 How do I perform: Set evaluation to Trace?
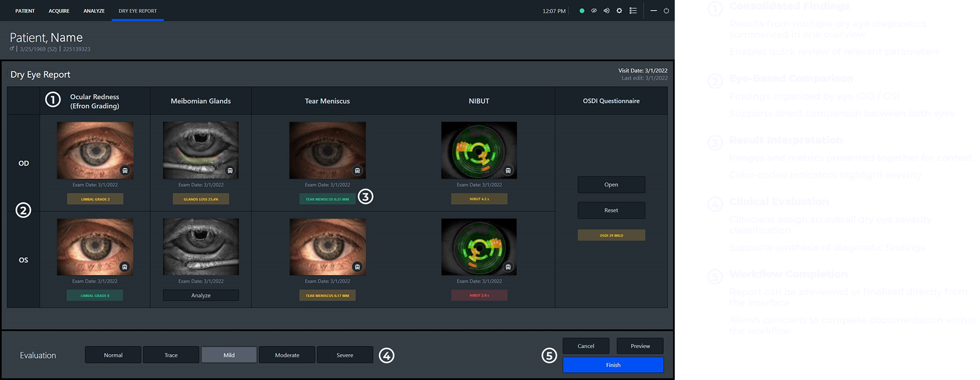(x=171, y=355)
